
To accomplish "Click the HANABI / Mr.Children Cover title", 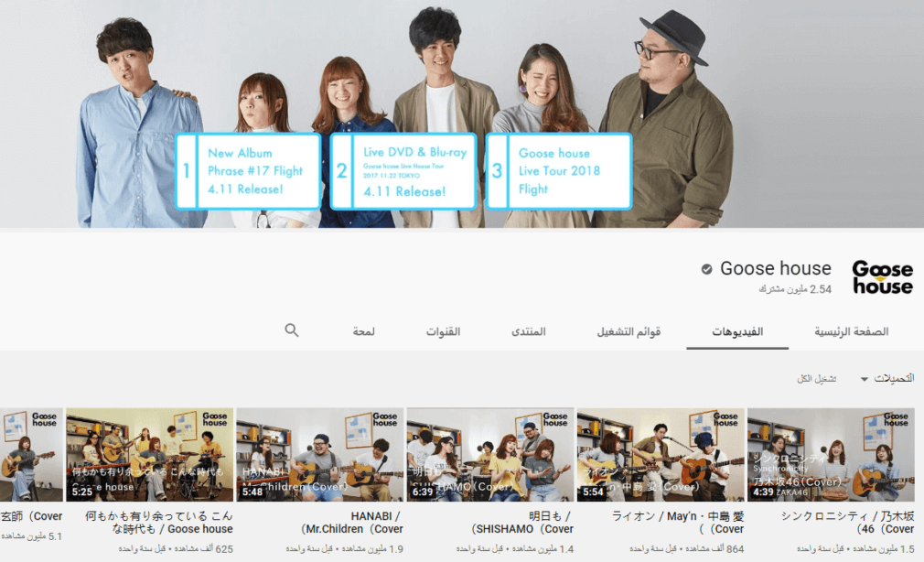I will (x=352, y=523).
